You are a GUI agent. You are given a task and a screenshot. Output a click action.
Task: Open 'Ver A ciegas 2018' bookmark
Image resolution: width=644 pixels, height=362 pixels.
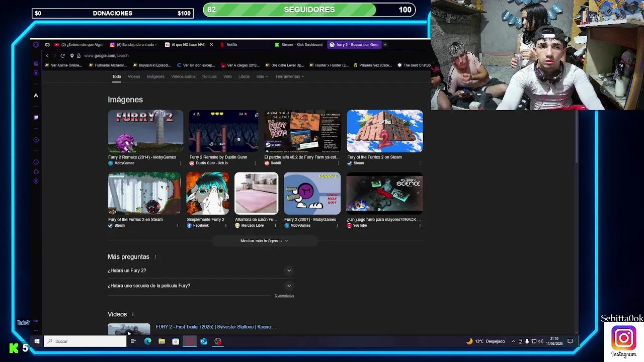(240, 65)
